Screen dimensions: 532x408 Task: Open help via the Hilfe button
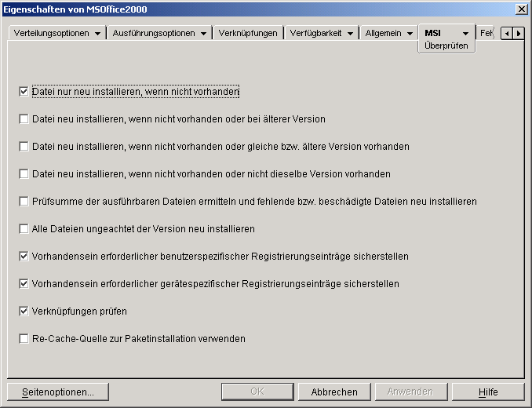point(488,392)
